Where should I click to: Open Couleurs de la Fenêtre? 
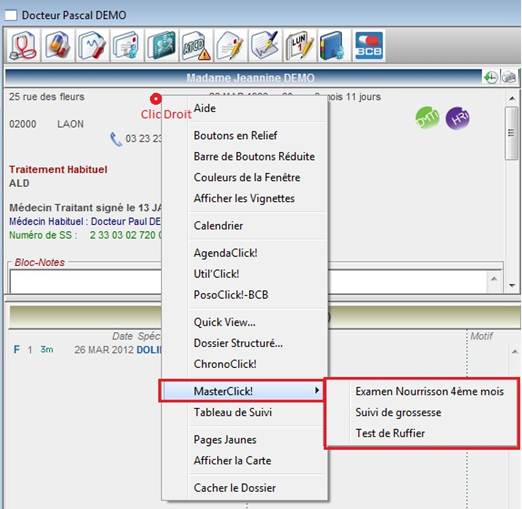[247, 177]
